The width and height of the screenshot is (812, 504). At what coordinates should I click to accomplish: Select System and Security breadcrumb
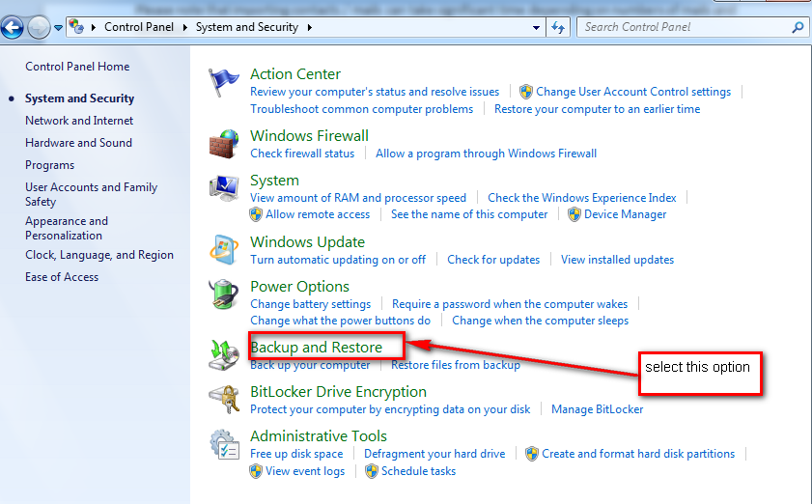pos(247,27)
